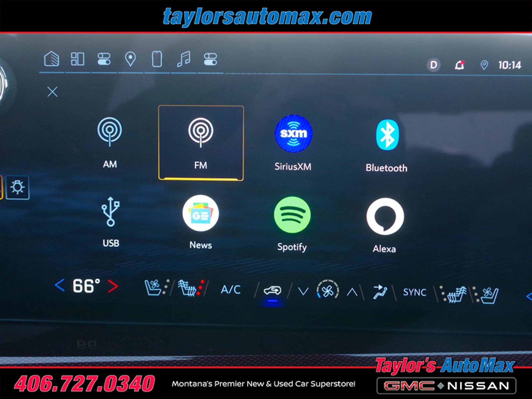The image size is (532, 399).
Task: Tap the location status pin near clock
Action: tap(484, 65)
